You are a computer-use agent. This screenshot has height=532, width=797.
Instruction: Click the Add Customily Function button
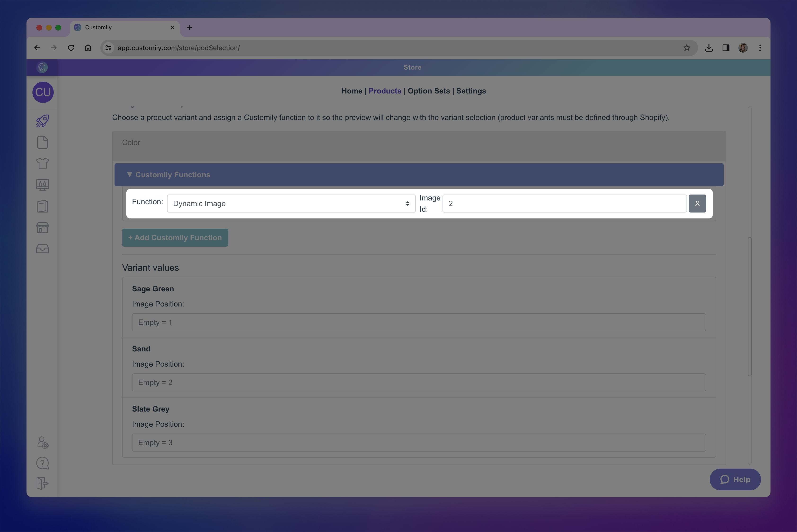coord(175,238)
